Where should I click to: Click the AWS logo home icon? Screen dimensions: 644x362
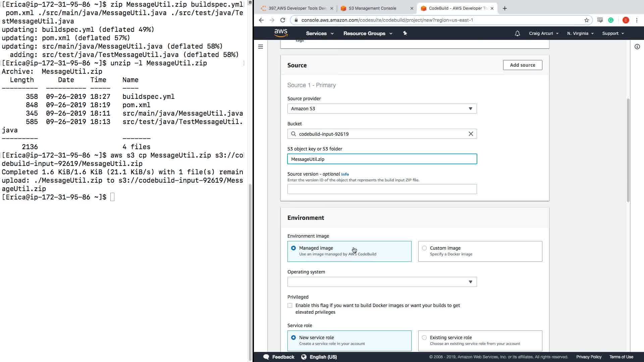pyautogui.click(x=281, y=33)
